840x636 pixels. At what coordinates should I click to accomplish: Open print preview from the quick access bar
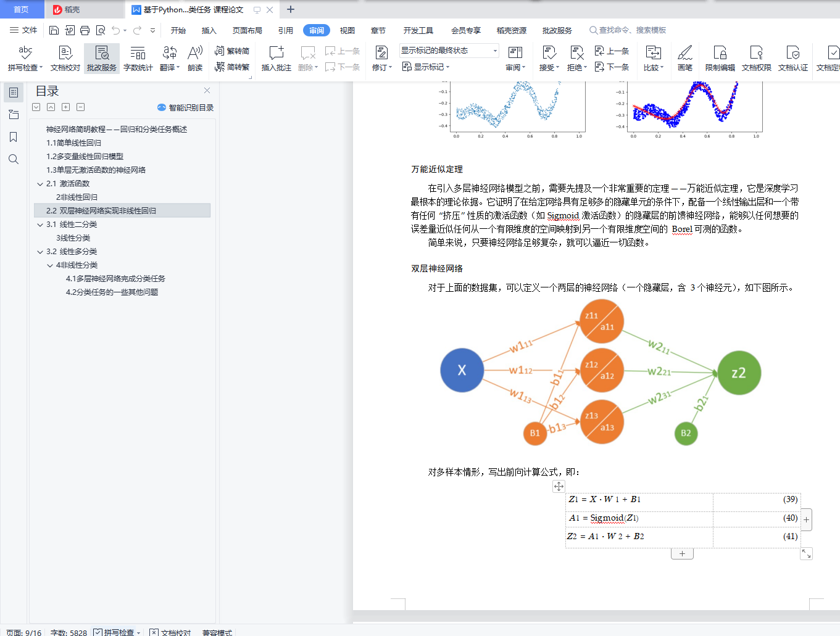coord(101,30)
